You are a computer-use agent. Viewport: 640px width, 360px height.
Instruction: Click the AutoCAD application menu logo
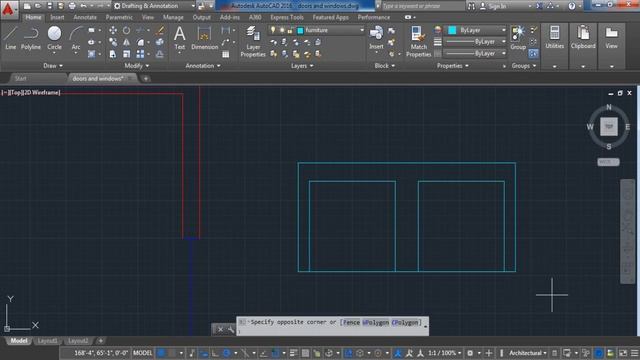(x=8, y=9)
